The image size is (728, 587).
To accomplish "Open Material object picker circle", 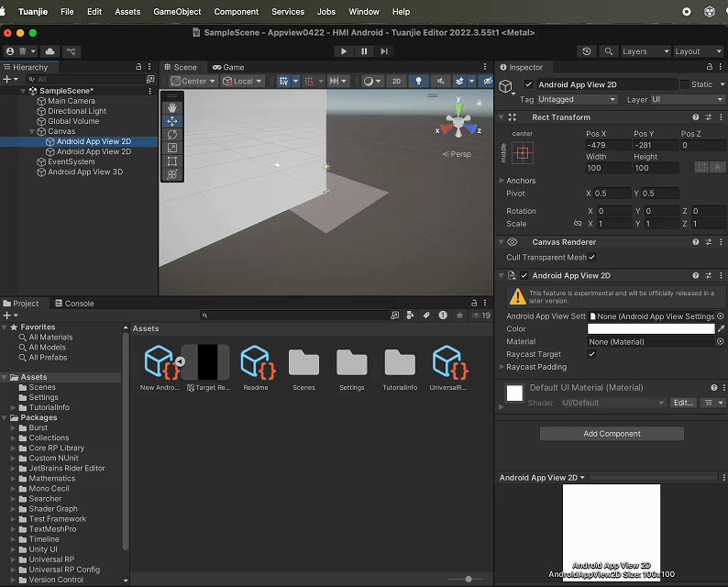I will 720,341.
